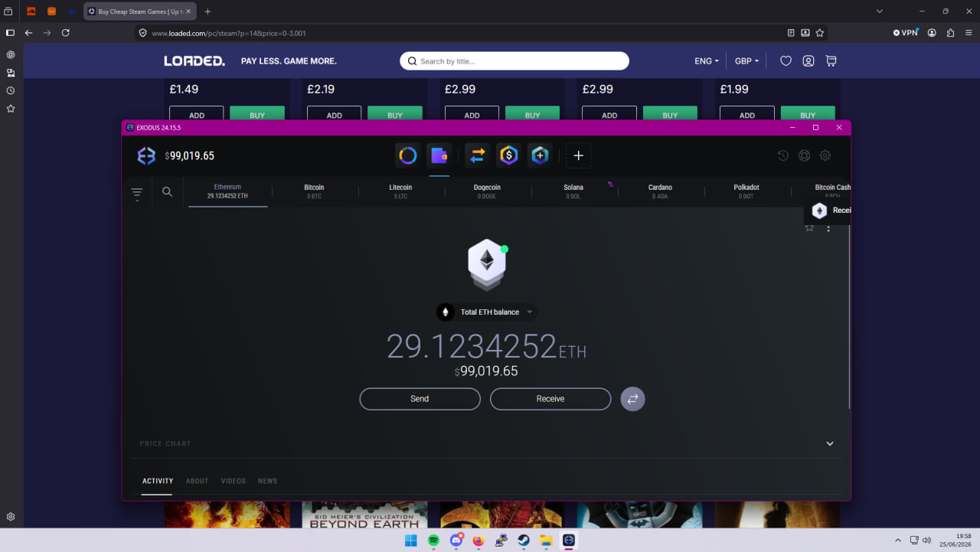Image resolution: width=980 pixels, height=552 pixels.
Task: Click the Send button
Action: pos(420,399)
